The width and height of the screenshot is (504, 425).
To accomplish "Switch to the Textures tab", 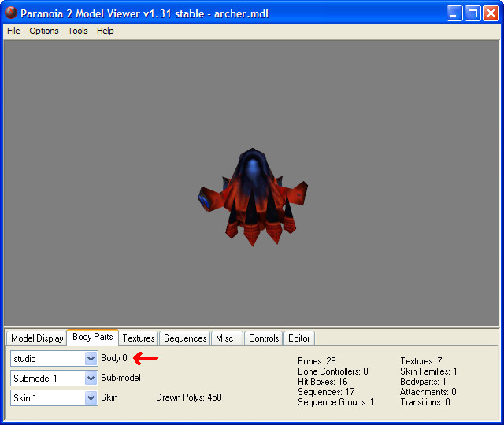I will click(x=139, y=338).
